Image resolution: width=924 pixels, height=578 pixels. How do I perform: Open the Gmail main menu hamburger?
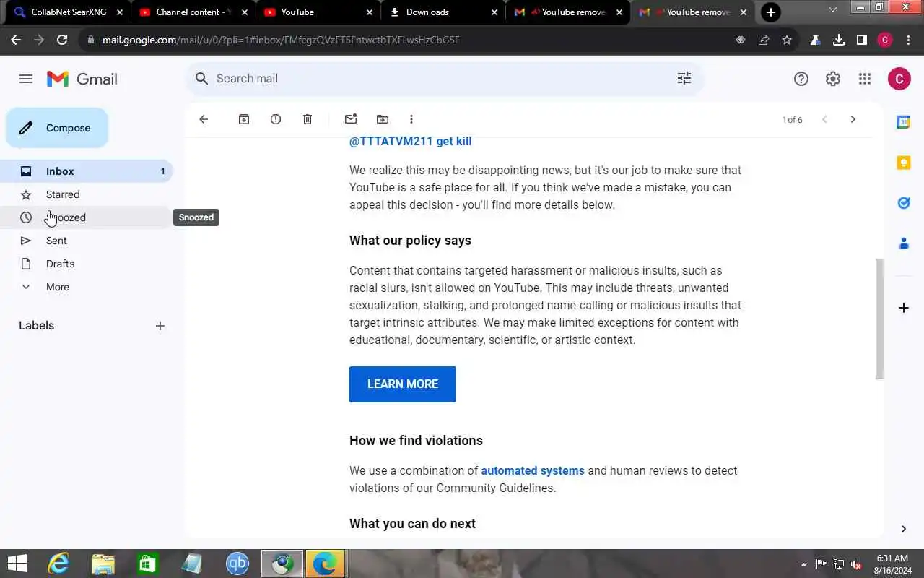[x=26, y=79]
